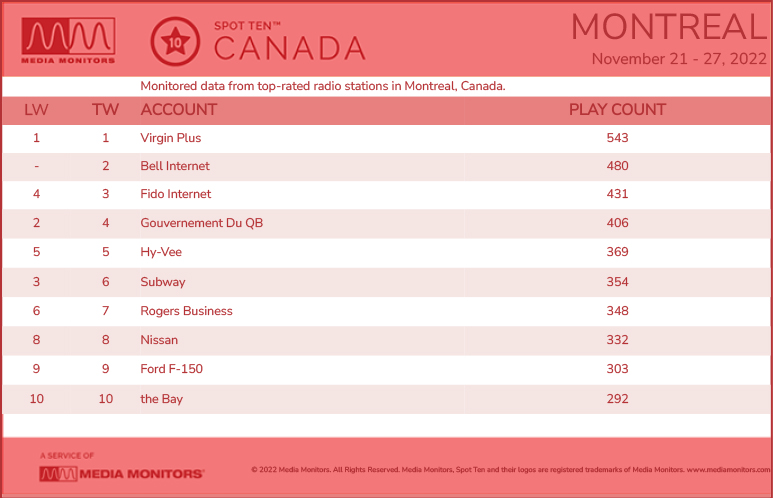Image resolution: width=774 pixels, height=498 pixels.
Task: Click the PLAY COUNT column header
Action: click(x=618, y=110)
